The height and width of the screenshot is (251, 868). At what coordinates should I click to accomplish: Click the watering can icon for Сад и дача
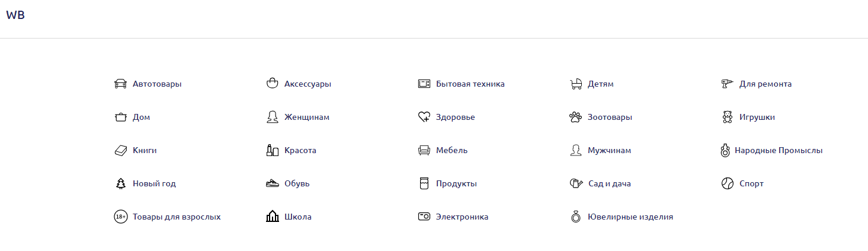[575, 183]
